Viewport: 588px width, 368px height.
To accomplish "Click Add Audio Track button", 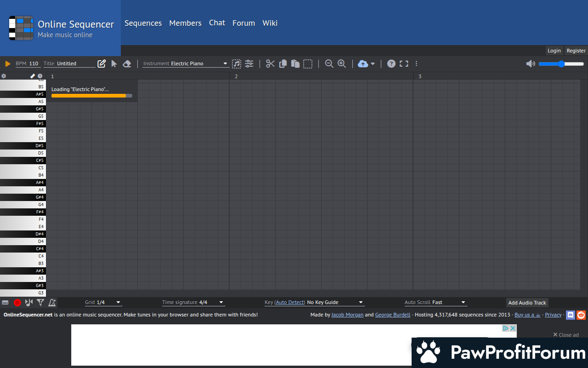I will tap(527, 303).
